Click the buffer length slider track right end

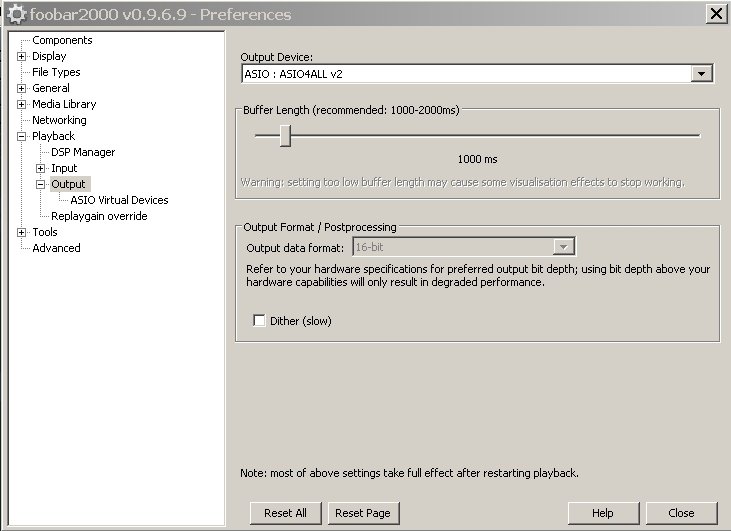point(697,136)
